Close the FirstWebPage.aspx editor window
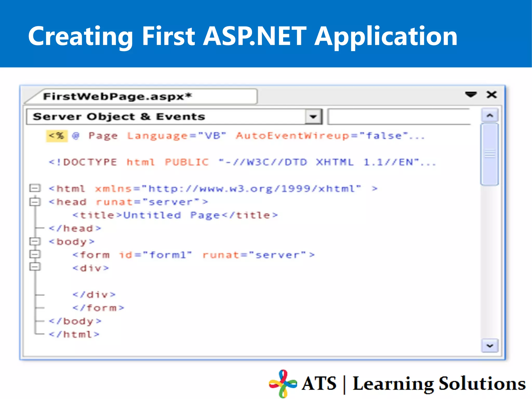Image resolution: width=532 pixels, height=399 pixels. coord(491,95)
